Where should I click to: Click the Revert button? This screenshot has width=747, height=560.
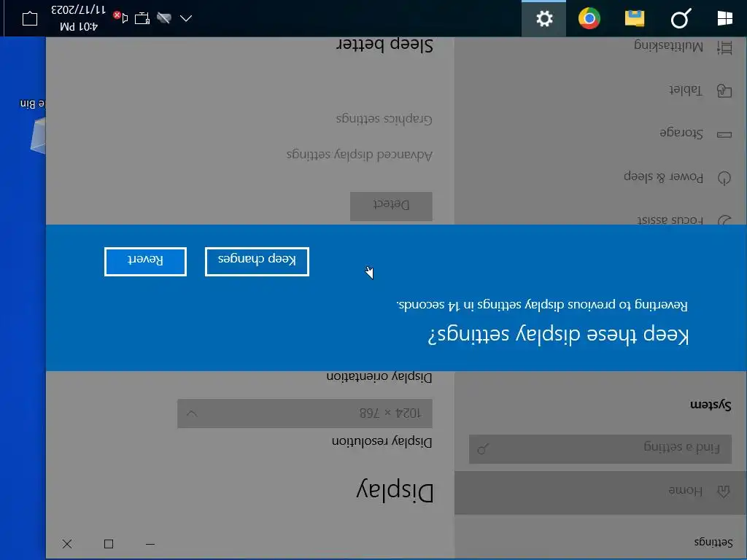(x=145, y=262)
